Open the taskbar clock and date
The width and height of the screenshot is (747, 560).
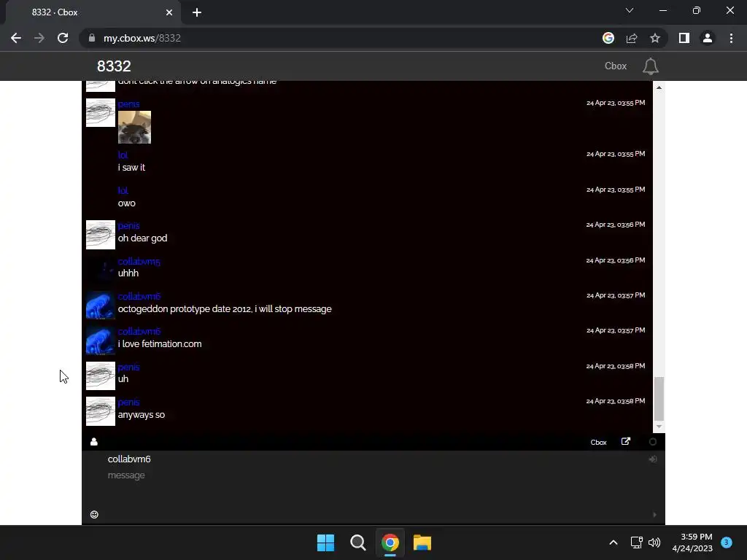692,542
